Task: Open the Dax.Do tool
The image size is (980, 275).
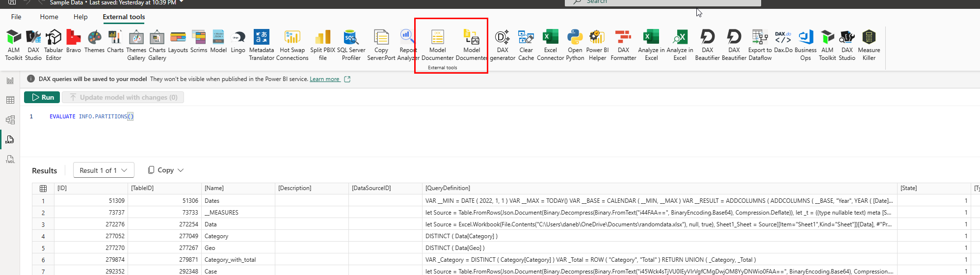Action: [783, 41]
